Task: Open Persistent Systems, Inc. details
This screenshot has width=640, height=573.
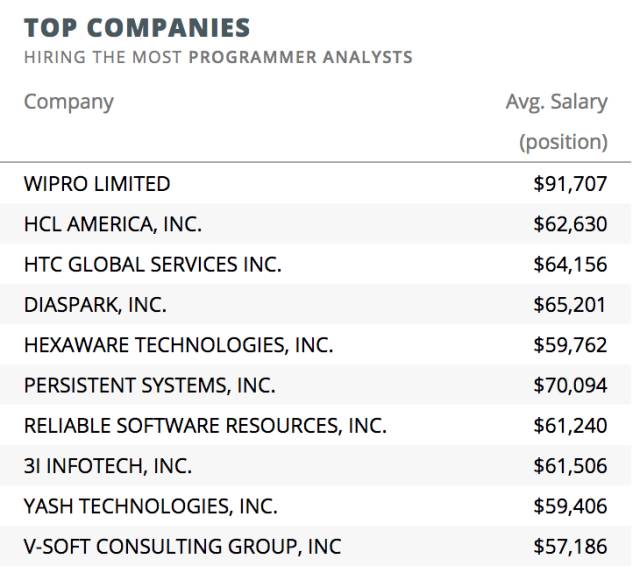Action: pyautogui.click(x=149, y=385)
